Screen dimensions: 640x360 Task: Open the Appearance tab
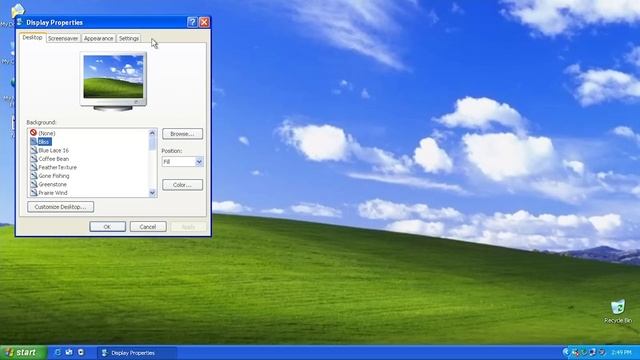click(98, 38)
